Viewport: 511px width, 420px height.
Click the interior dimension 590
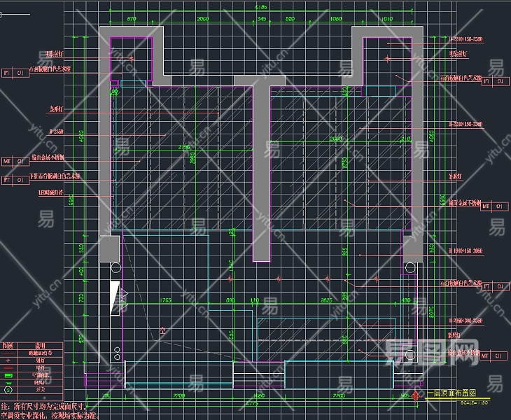point(230,300)
